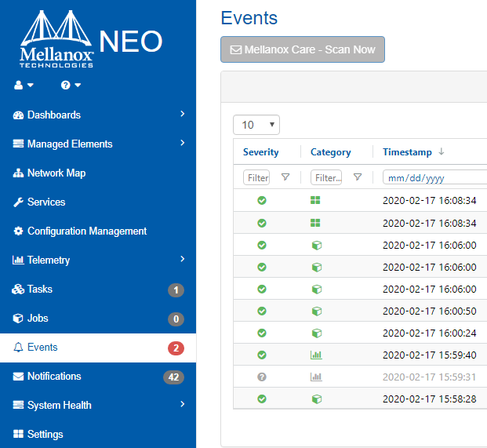Click the red Events count badge

[176, 348]
